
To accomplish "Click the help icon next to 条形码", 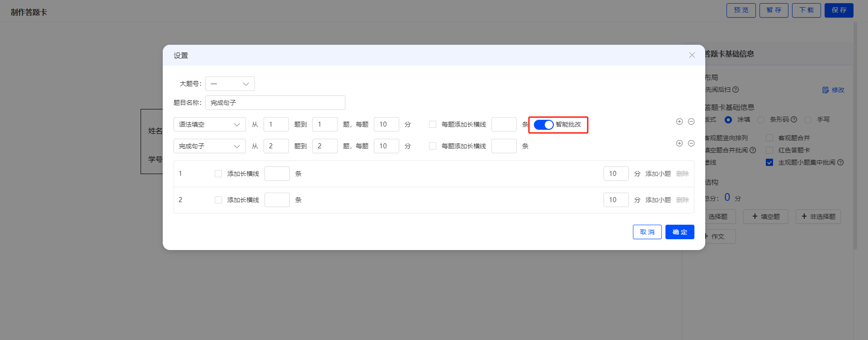I will 794,119.
